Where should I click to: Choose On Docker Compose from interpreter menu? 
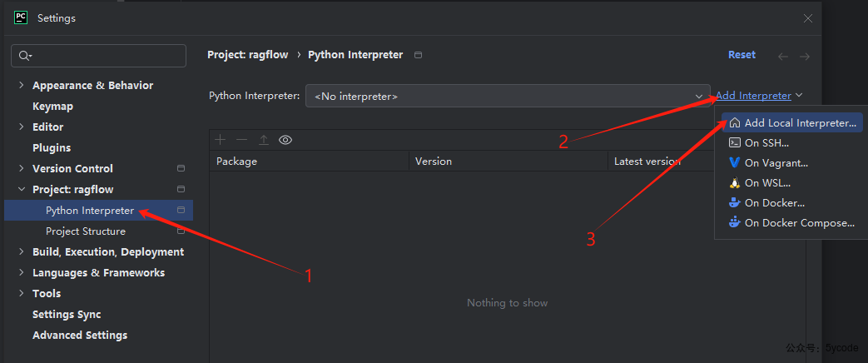pos(791,222)
